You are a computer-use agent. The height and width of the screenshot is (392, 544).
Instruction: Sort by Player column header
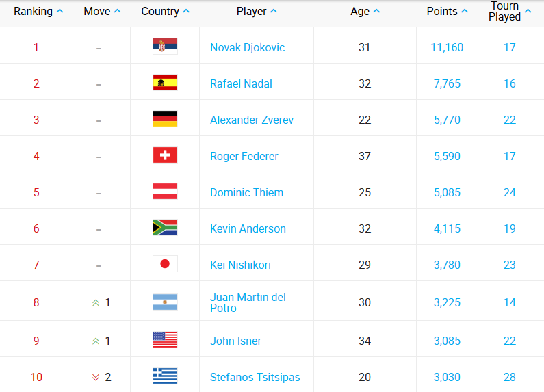point(257,12)
